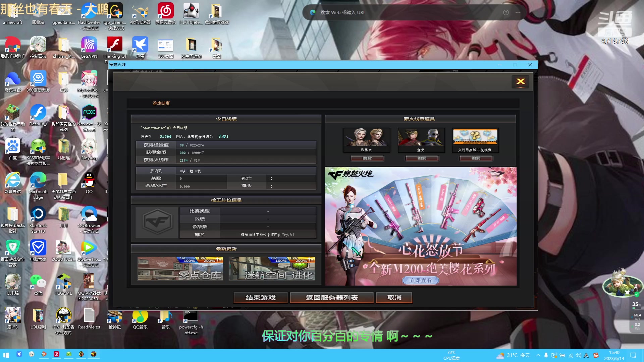Select the KSS客所思声卡控制面板 icon
The image size is (644, 362).
click(38, 152)
